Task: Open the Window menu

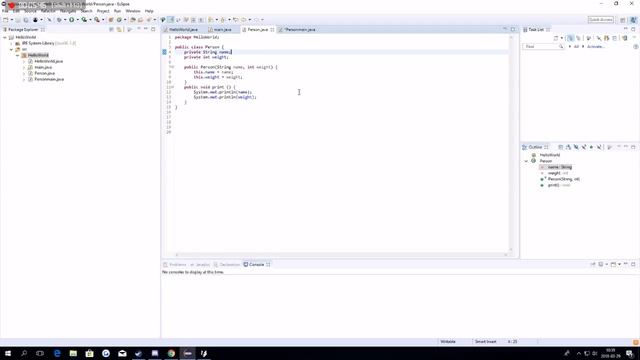Action: 133,11
